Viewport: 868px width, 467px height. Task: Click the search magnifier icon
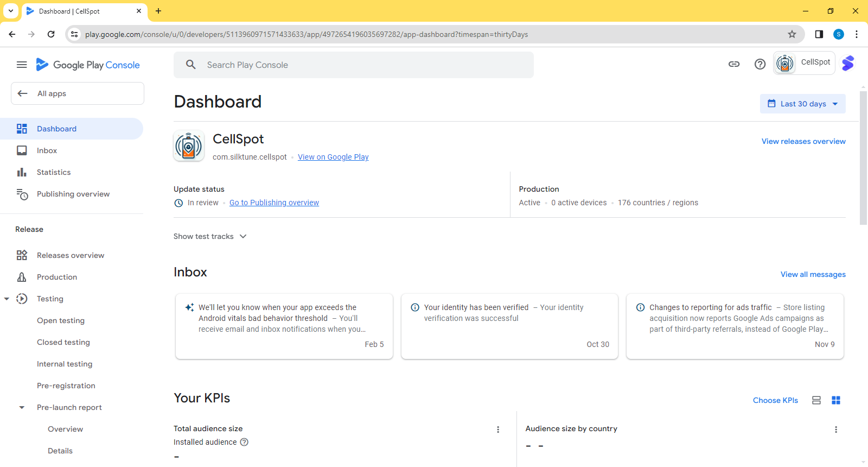pyautogui.click(x=190, y=65)
